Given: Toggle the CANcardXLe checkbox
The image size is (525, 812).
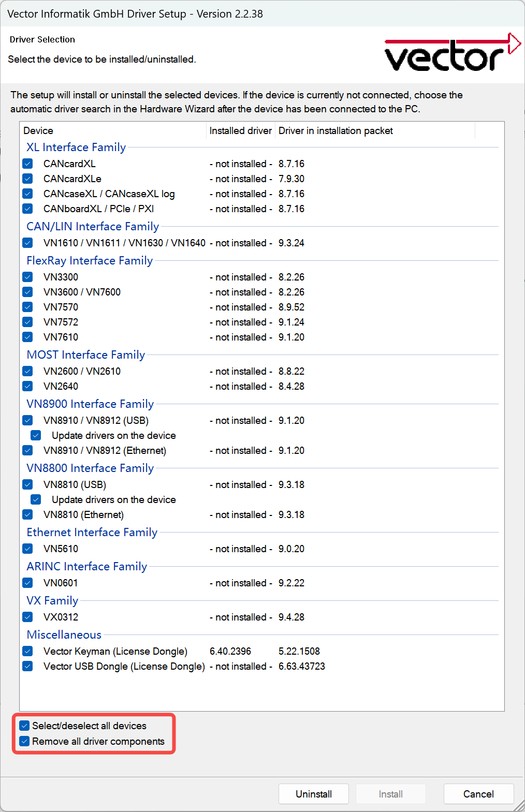Looking at the screenshot, I should [28, 179].
